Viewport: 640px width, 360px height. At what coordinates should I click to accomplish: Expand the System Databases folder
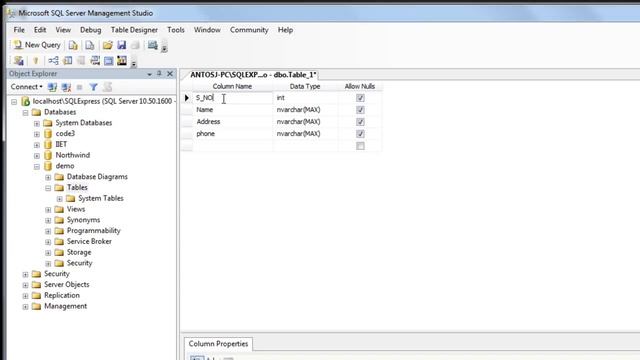pyautogui.click(x=37, y=123)
